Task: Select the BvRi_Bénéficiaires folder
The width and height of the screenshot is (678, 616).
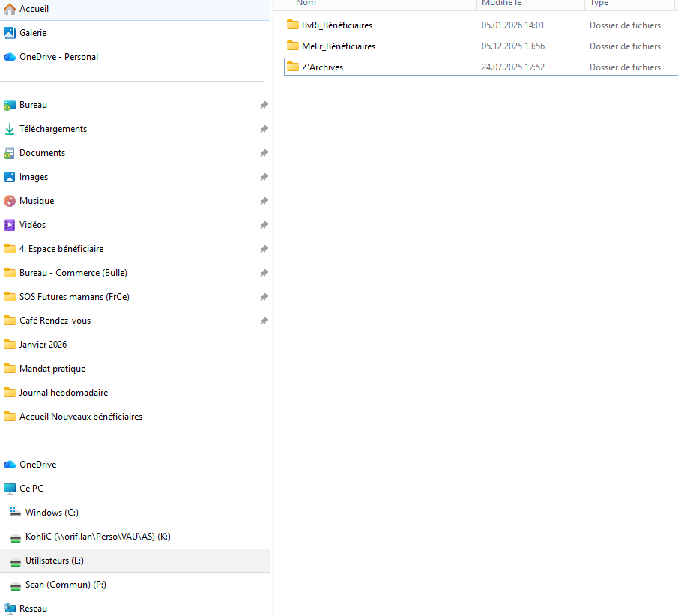Action: coord(336,25)
